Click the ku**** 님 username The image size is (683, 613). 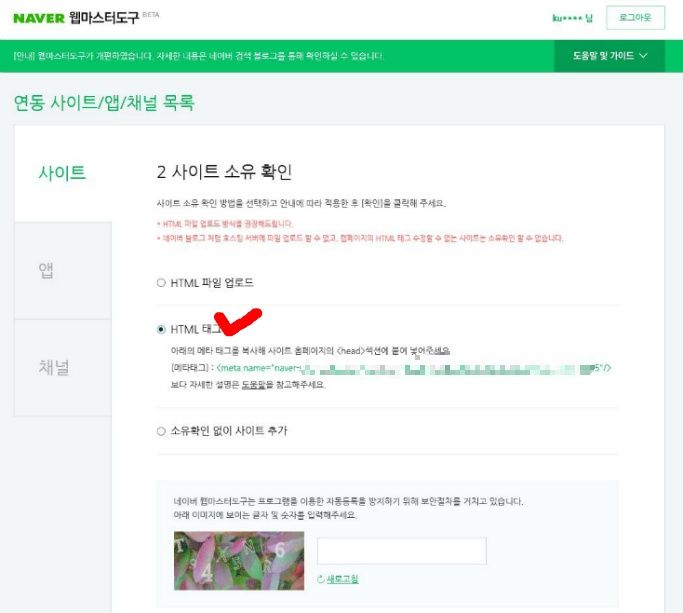tap(572, 18)
